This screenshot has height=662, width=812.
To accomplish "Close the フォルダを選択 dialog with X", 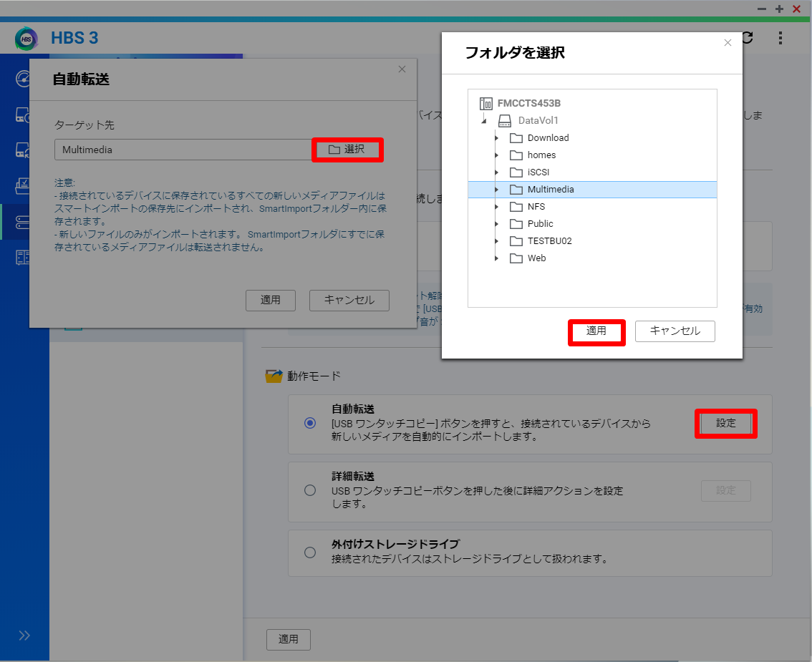I will [728, 43].
